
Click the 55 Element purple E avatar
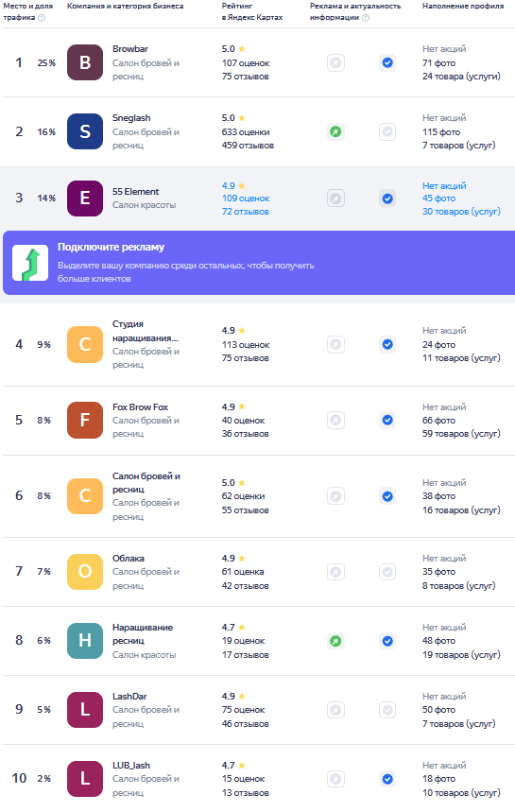tap(85, 199)
